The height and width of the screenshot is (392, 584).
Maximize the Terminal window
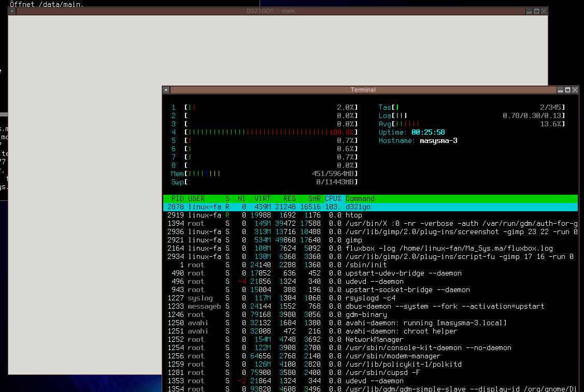(x=567, y=90)
